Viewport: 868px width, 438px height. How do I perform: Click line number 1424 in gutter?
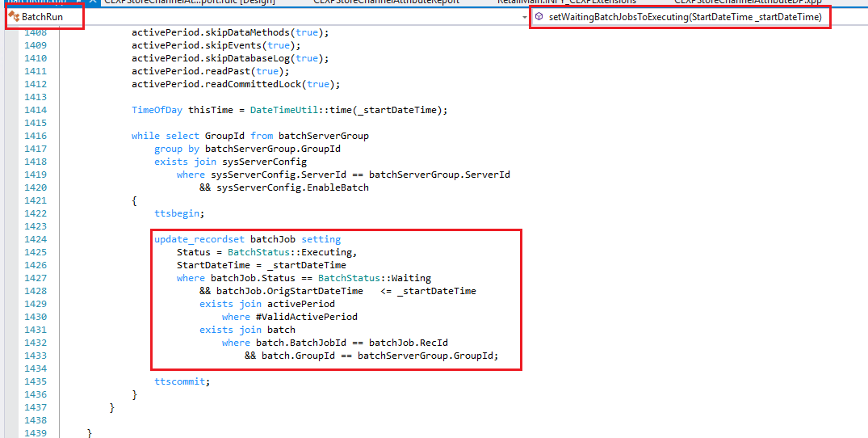pyautogui.click(x=36, y=239)
